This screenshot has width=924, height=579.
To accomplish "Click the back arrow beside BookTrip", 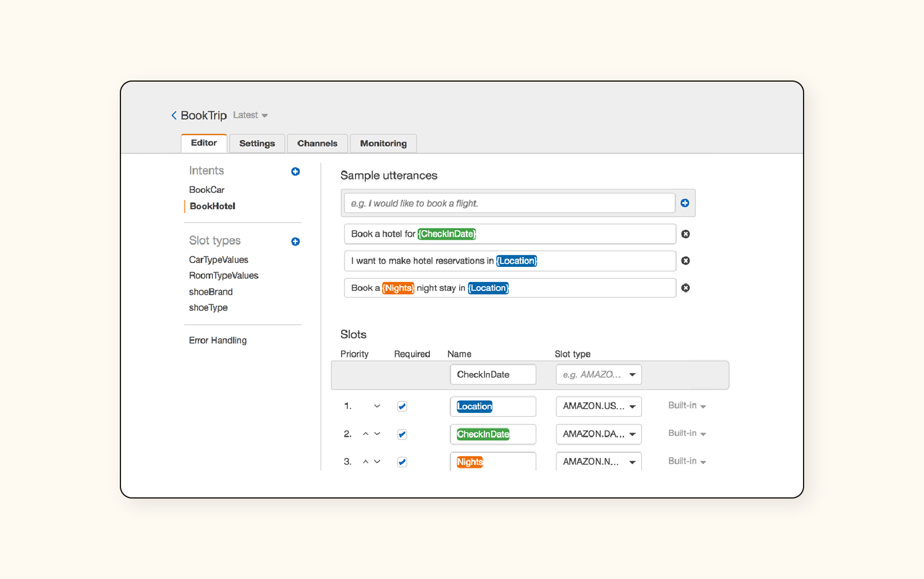I will pyautogui.click(x=174, y=116).
